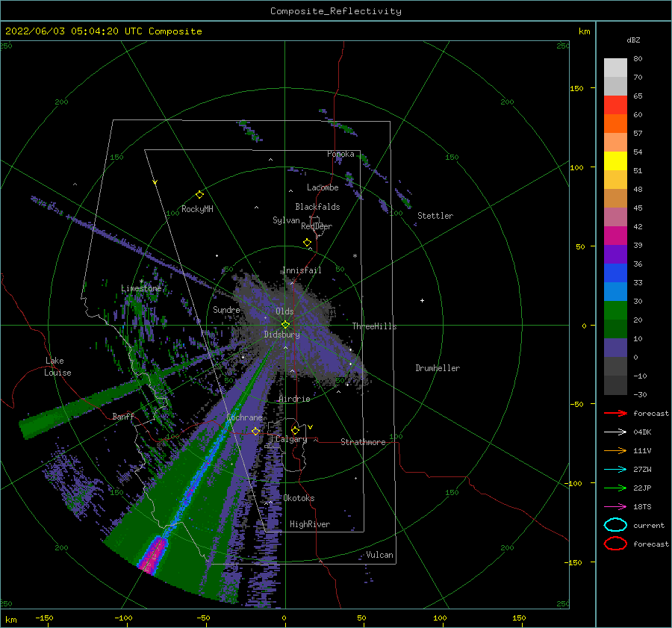Click the Vulcan label

380,555
